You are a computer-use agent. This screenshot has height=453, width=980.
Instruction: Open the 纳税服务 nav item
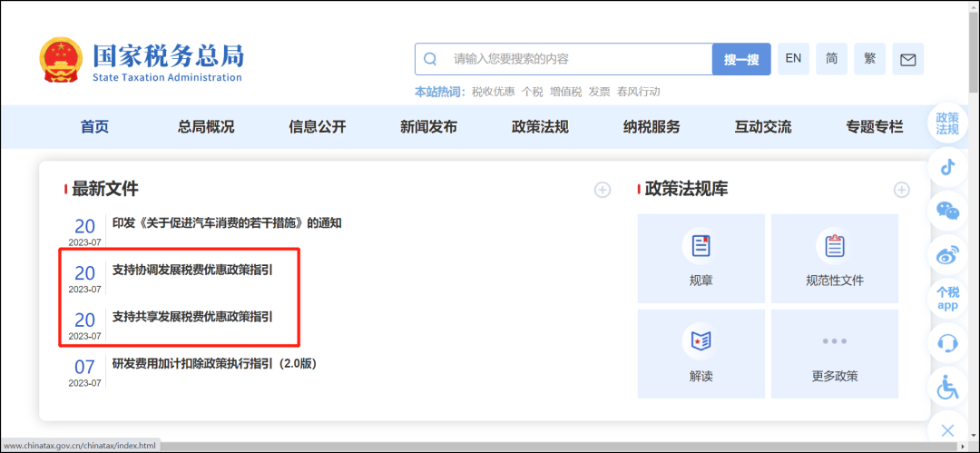(652, 127)
